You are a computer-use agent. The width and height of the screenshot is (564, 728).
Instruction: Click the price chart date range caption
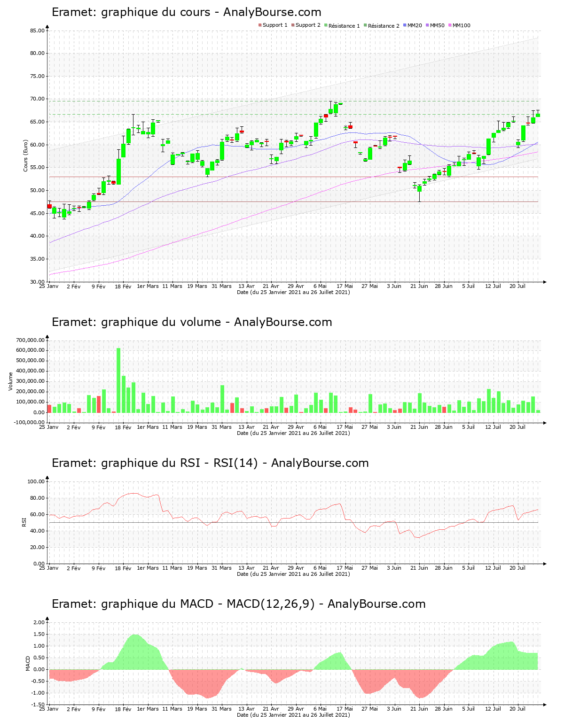(293, 292)
